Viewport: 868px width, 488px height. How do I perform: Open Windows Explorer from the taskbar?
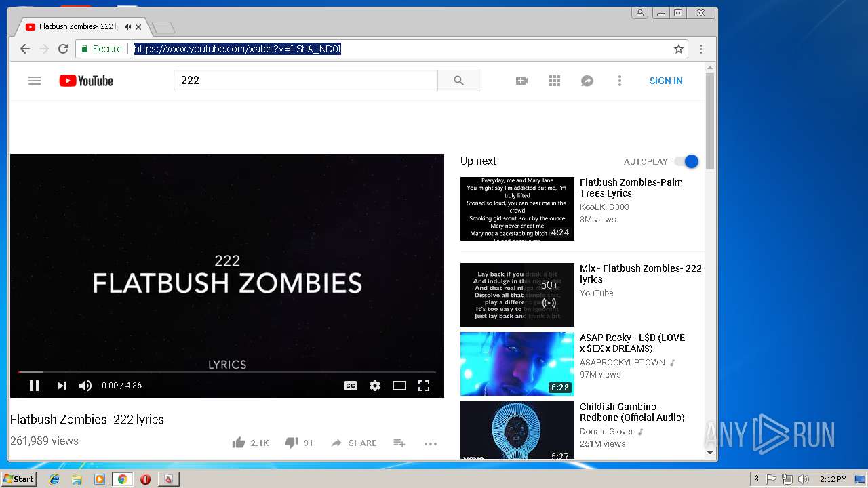(77, 479)
